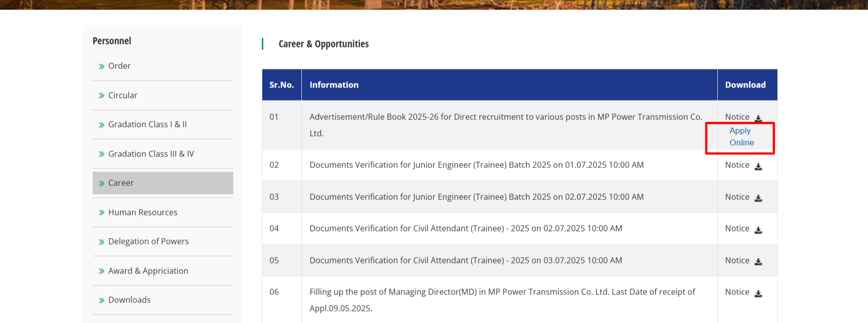The width and height of the screenshot is (868, 323).
Task: Click download icon for row 01 notice
Action: tap(758, 118)
